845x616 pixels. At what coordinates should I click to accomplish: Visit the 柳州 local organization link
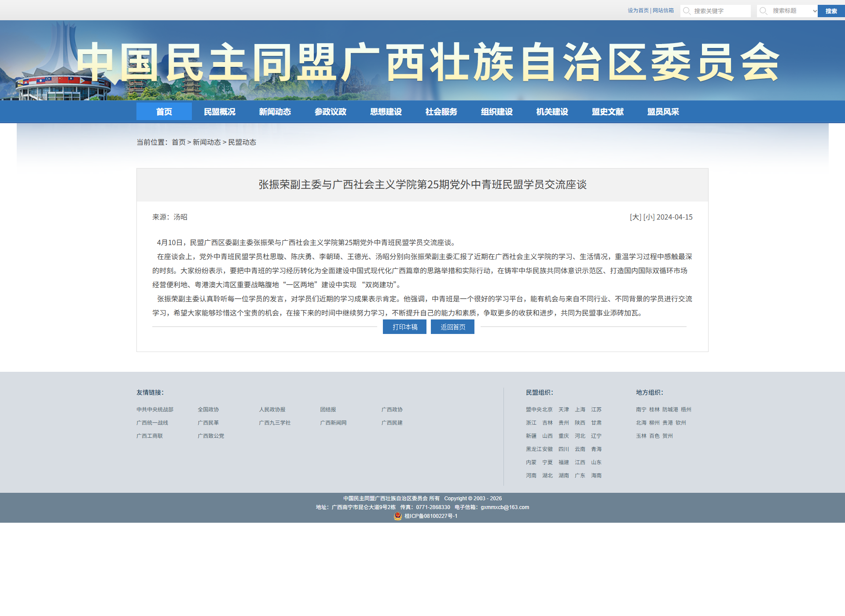click(x=654, y=423)
